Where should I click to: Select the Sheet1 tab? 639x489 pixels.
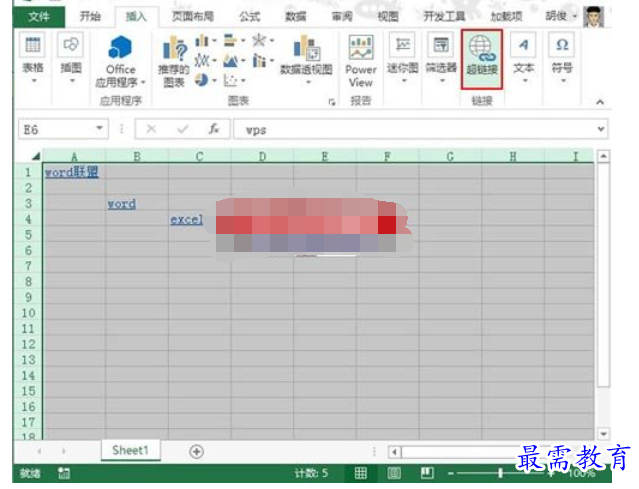pos(130,450)
